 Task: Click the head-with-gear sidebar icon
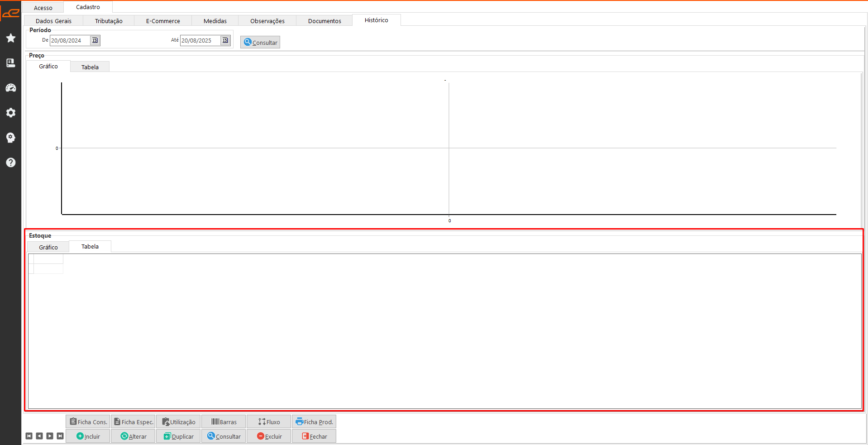[11, 138]
